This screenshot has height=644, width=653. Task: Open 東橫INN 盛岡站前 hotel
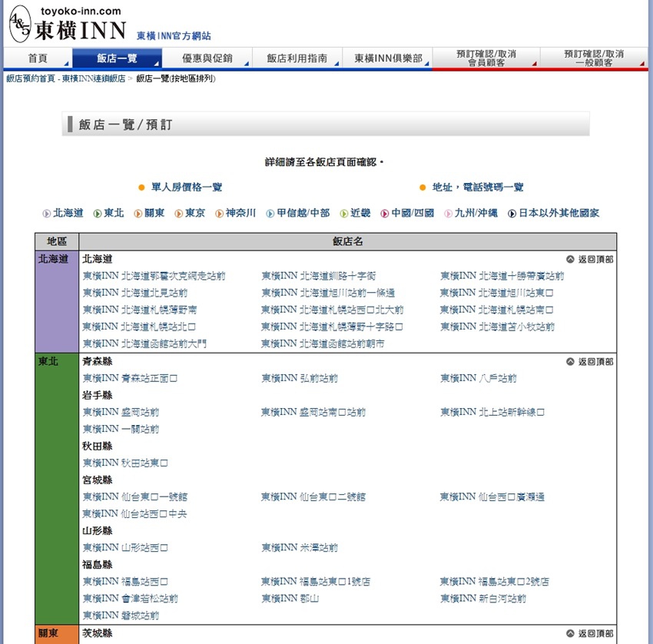pyautogui.click(x=121, y=412)
